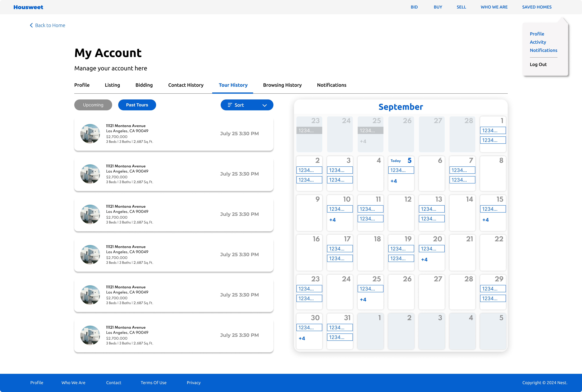Open Contact History tab
582x392 pixels.
click(x=186, y=85)
